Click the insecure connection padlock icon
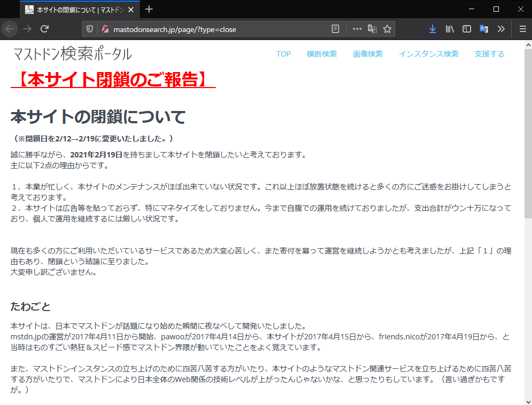The width and height of the screenshot is (532, 405). pyautogui.click(x=105, y=29)
